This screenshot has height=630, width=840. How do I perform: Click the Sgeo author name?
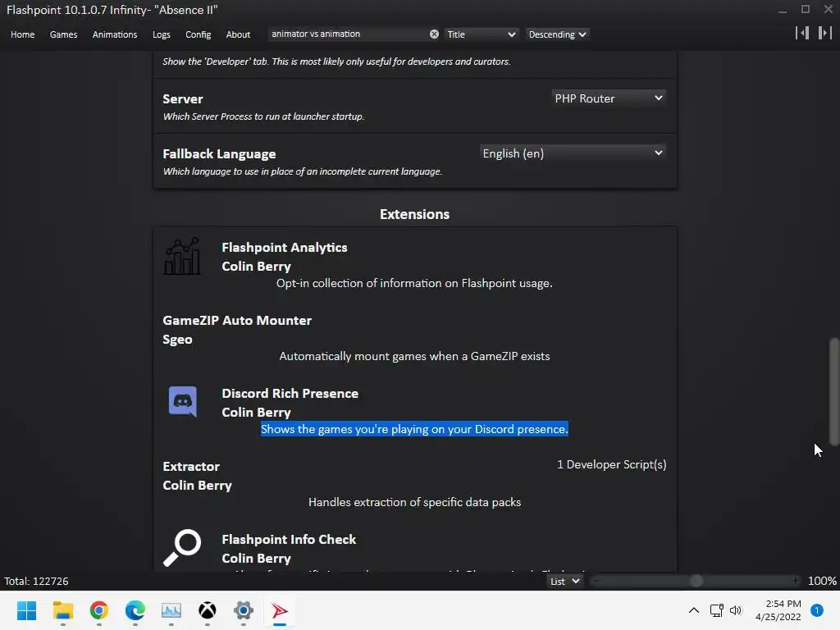click(x=177, y=340)
